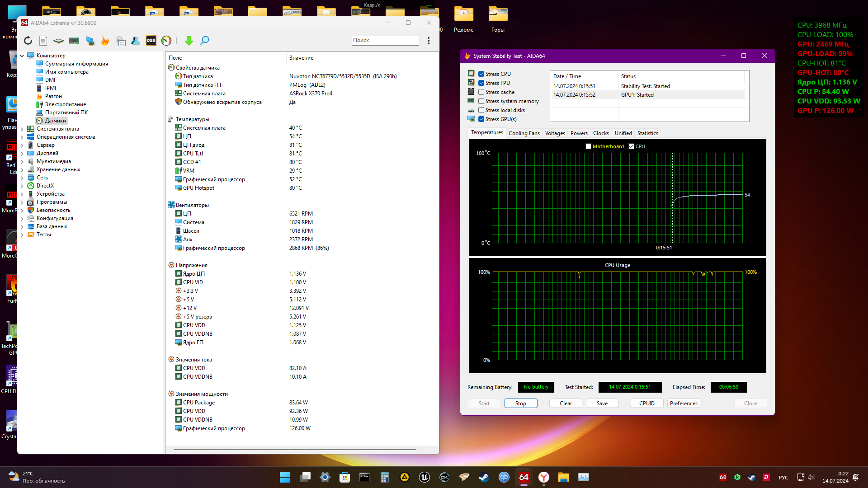
Task: Expand the Дисплей tree node
Action: point(22,154)
